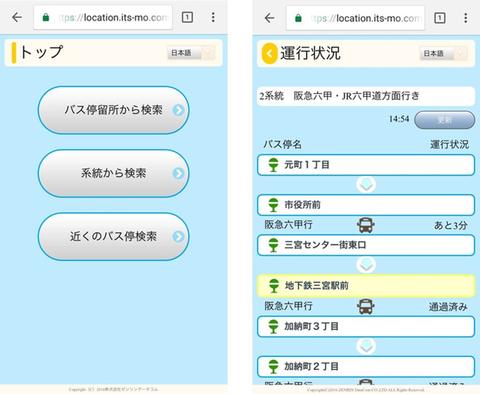Open language dropdown on 運行状況 page
Viewport: 480px width, 394px height.
[x=443, y=53]
